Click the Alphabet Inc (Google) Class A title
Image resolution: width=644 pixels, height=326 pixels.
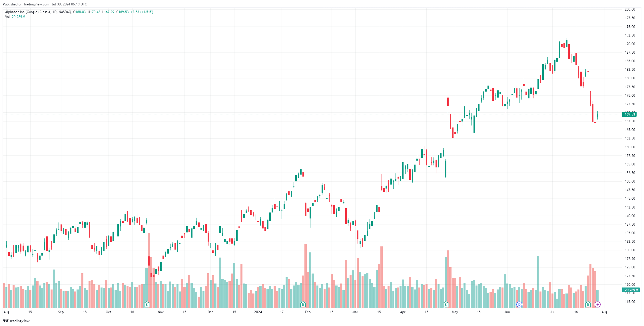click(x=28, y=12)
